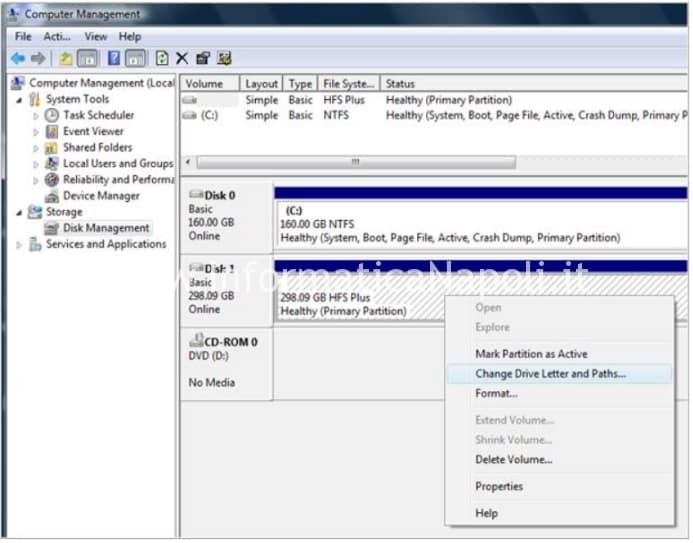Screen dimensions: 693x543
Task: Click the Delete X toolbar icon
Action: 182,58
